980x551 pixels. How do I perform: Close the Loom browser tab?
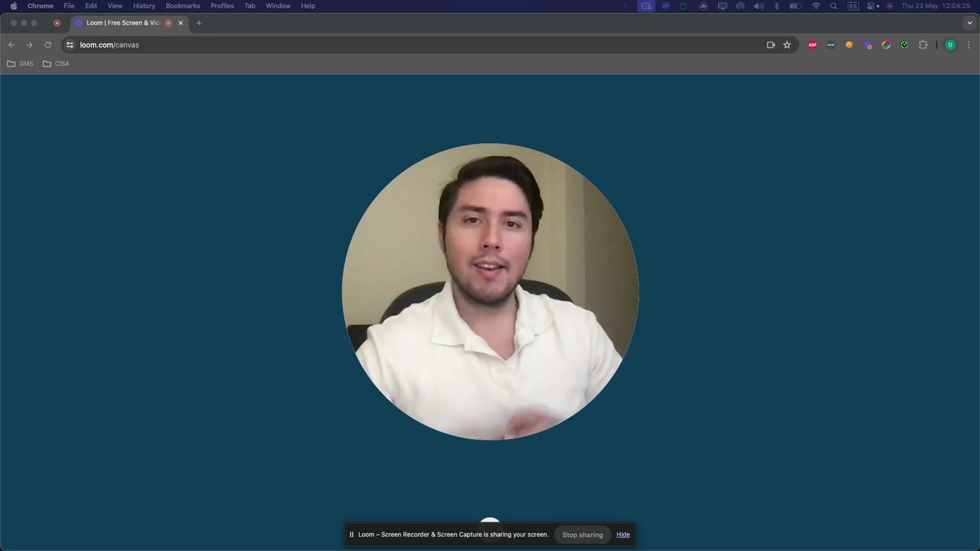coord(181,23)
